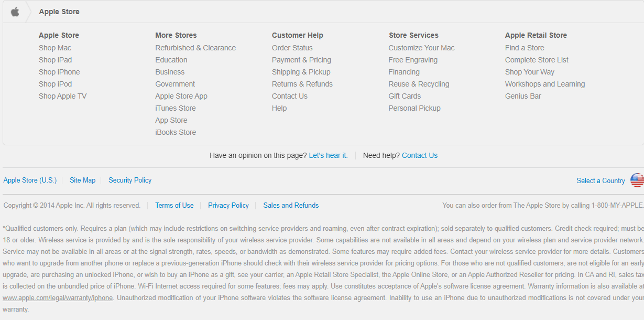This screenshot has height=320, width=644.
Task: Open Customize Your Mac service
Action: [x=421, y=48]
